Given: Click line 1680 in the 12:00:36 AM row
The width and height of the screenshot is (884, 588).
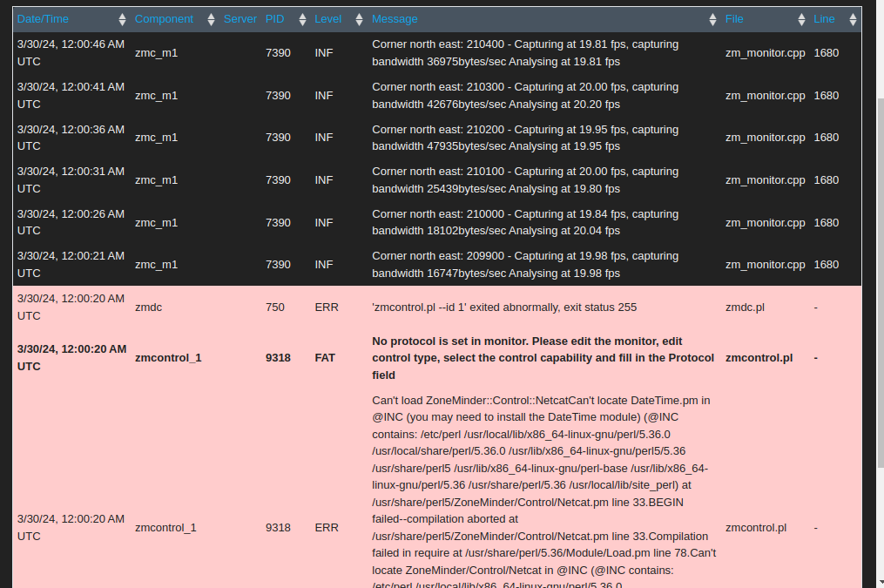Looking at the screenshot, I should 826,138.
